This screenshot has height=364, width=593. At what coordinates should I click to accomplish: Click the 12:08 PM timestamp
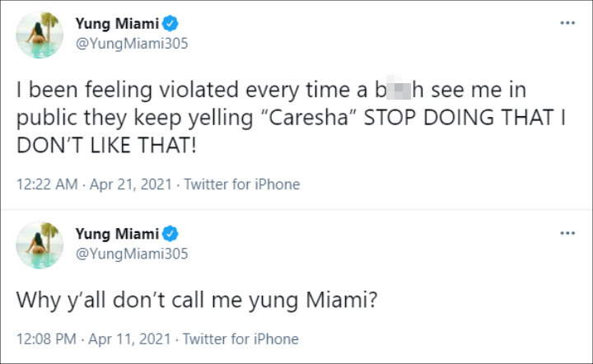coord(44,338)
